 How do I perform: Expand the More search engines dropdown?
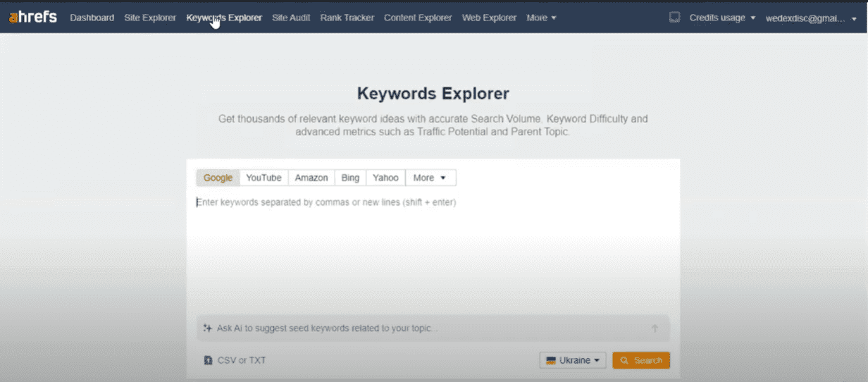coord(430,178)
